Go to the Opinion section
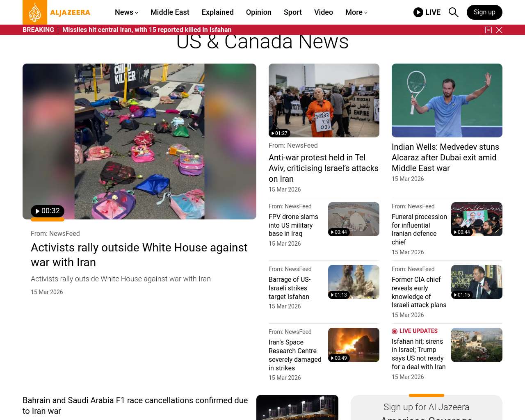The width and height of the screenshot is (525, 420). pyautogui.click(x=259, y=12)
